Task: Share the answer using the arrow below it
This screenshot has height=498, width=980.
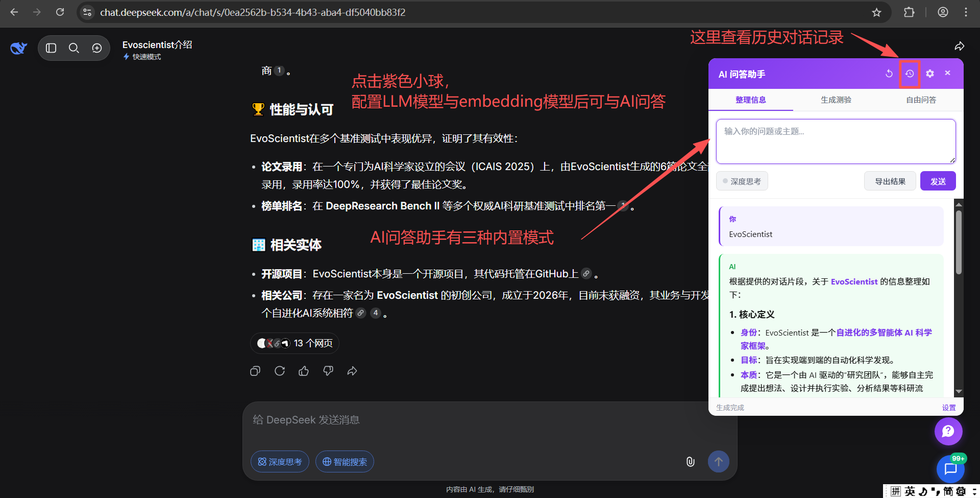Action: pos(352,371)
